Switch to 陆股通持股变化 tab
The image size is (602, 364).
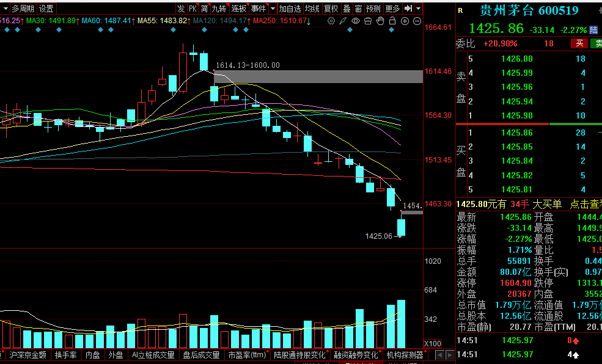[x=300, y=355]
